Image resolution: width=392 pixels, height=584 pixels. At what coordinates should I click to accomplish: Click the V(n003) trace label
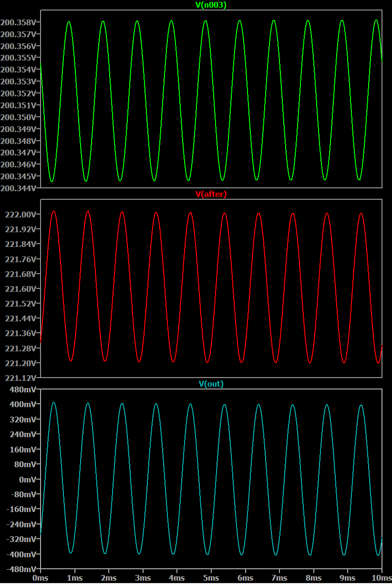pos(211,5)
